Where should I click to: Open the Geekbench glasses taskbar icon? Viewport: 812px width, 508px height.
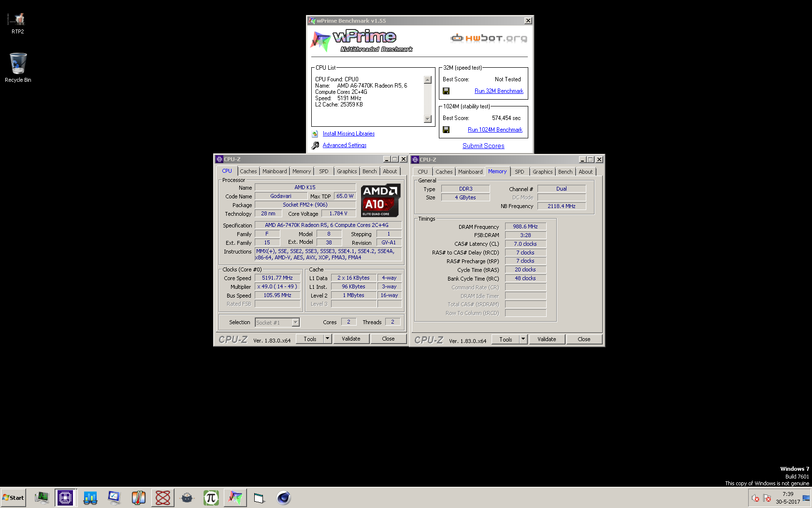(x=90, y=497)
